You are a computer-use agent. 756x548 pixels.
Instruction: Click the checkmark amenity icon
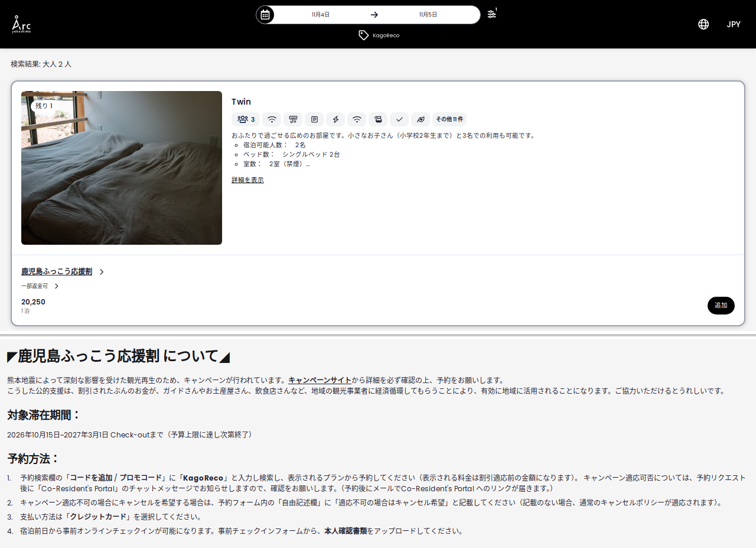(x=399, y=119)
